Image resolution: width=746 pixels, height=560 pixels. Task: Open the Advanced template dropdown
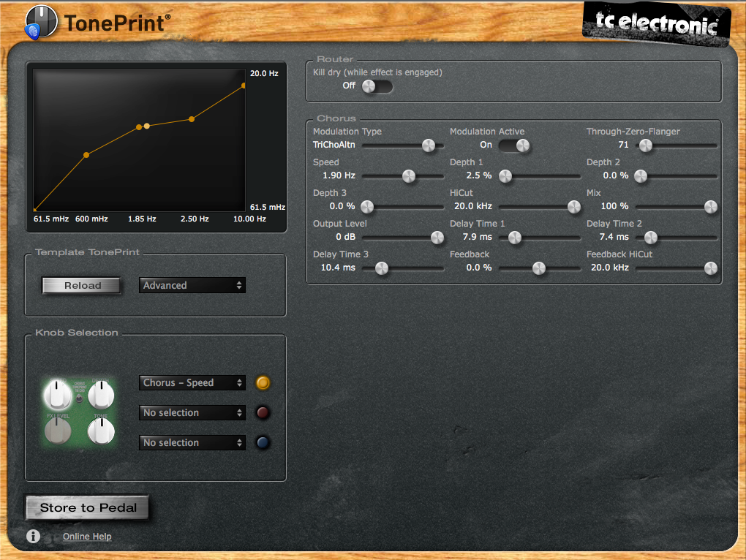tap(192, 285)
